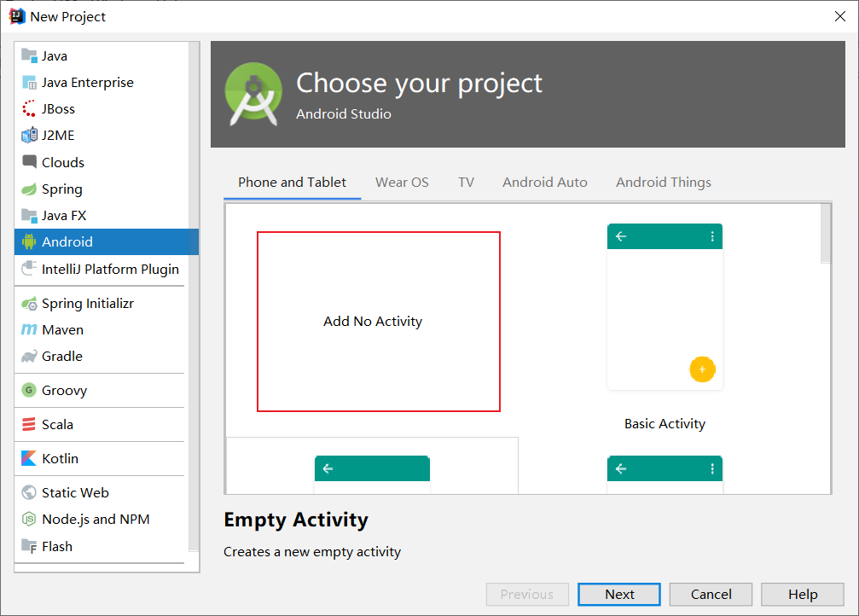859x616 pixels.
Task: Click the Previous button
Action: 527,594
